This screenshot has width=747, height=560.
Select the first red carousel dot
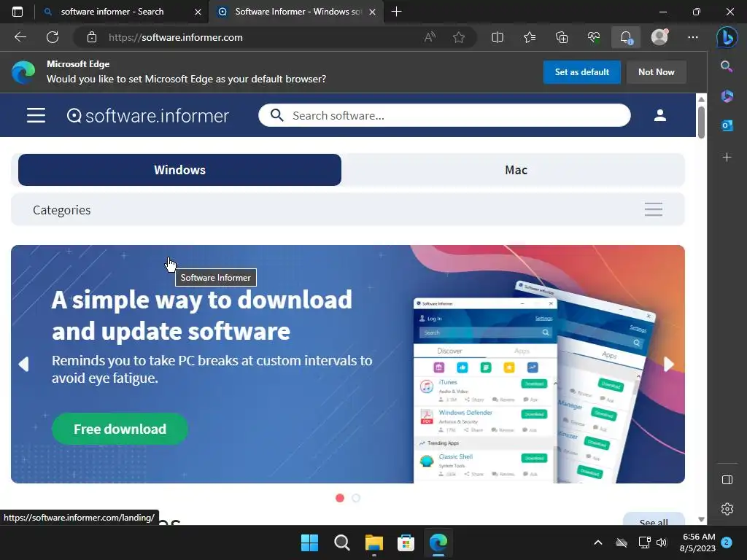pos(340,498)
